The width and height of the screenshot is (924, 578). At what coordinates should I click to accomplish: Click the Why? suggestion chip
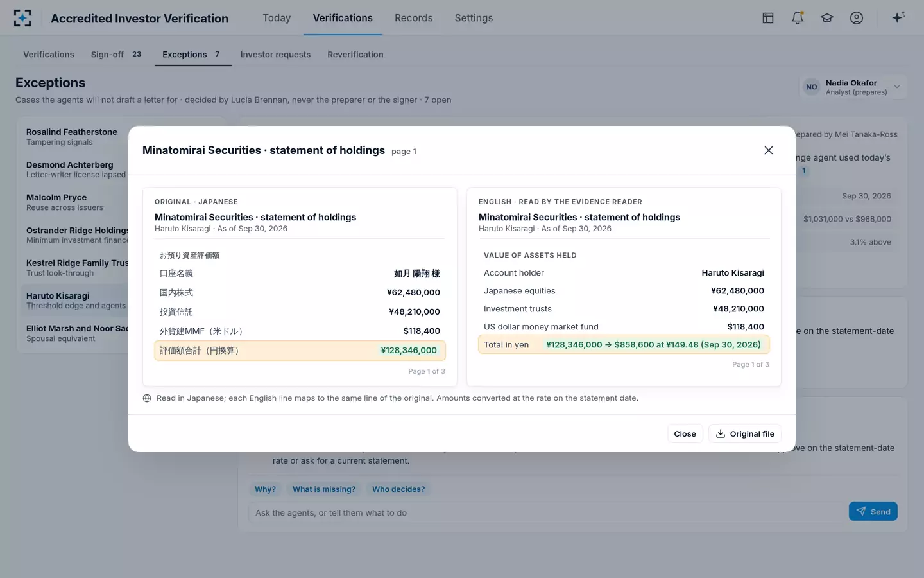point(265,489)
